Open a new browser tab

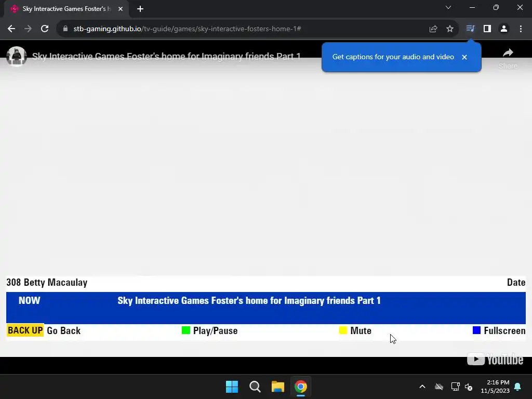140,9
